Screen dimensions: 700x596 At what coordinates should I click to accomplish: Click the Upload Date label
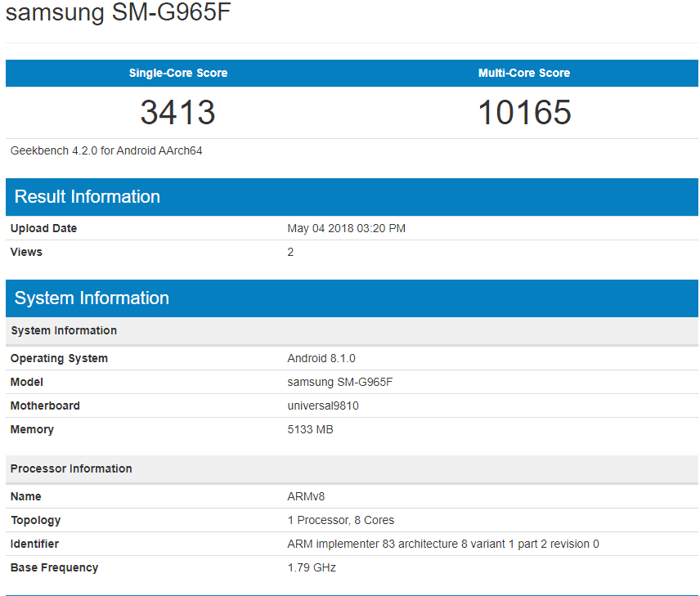pyautogui.click(x=44, y=229)
